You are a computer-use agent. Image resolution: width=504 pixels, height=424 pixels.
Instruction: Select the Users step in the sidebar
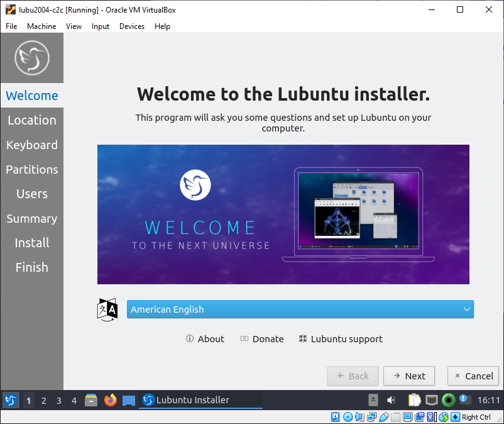pyautogui.click(x=31, y=194)
